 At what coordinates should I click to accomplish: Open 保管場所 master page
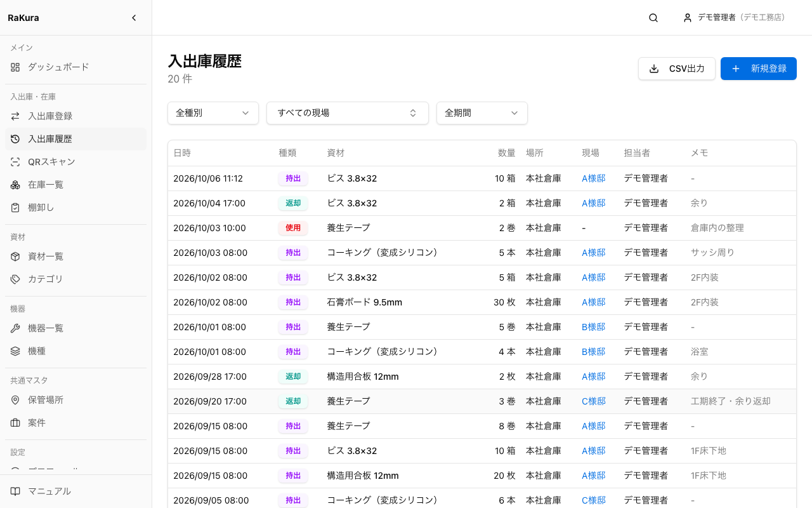(75, 400)
